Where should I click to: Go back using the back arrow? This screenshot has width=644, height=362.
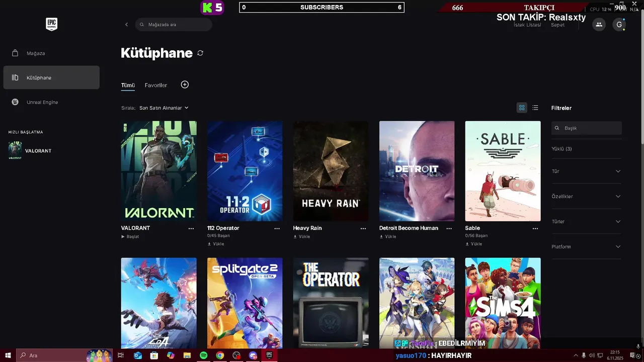126,24
